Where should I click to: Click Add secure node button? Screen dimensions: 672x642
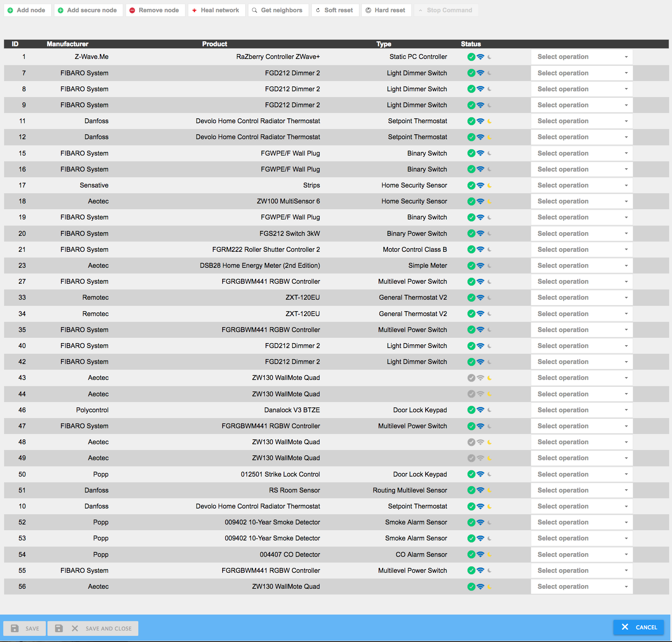(88, 10)
